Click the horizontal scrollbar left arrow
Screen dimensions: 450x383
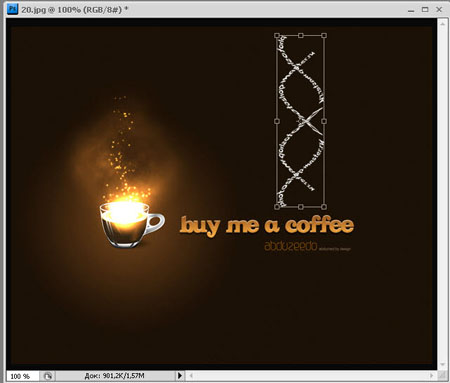pos(191,376)
